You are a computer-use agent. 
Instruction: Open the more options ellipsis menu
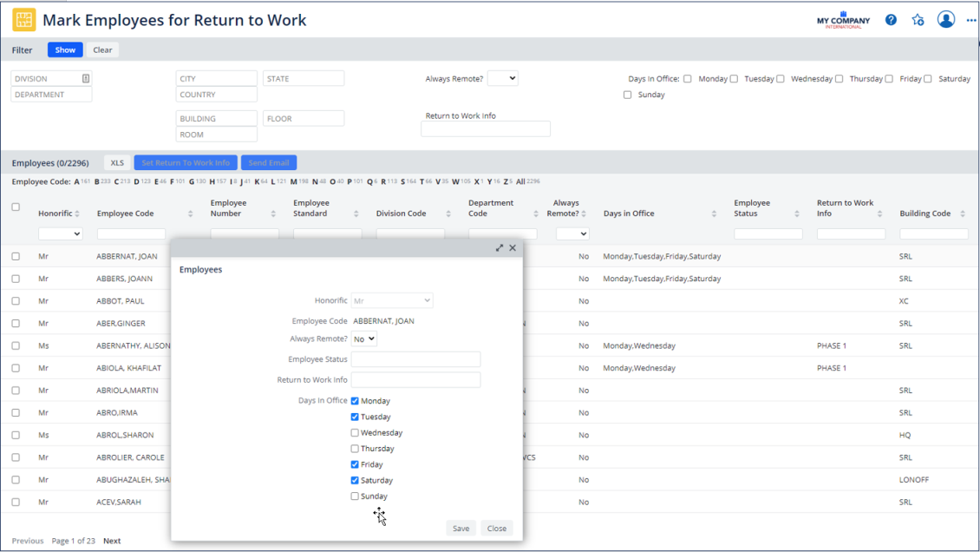tap(970, 20)
